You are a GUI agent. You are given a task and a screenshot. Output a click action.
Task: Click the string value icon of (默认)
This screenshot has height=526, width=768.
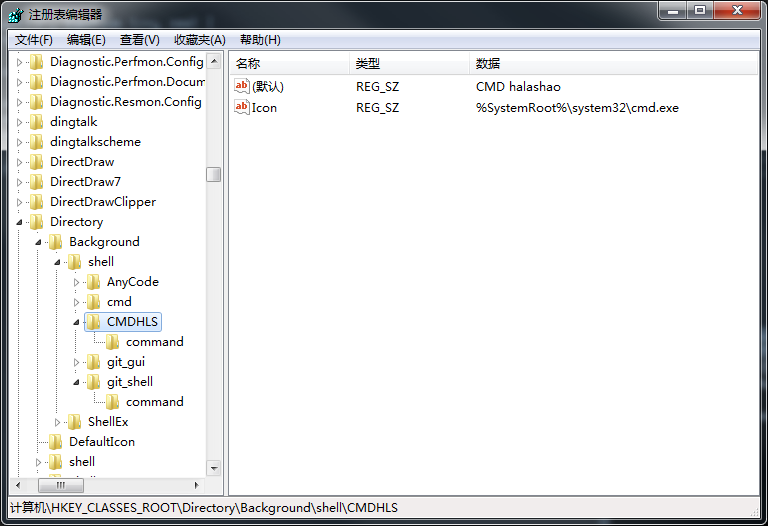pyautogui.click(x=241, y=87)
